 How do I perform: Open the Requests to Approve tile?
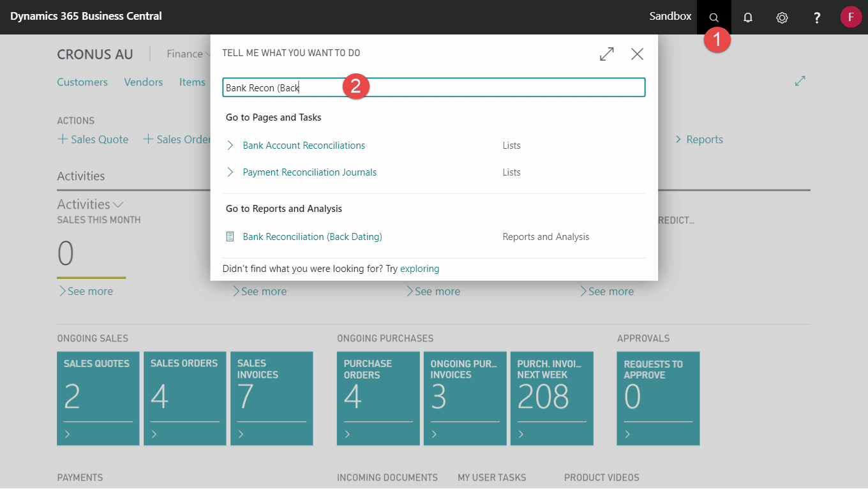pos(659,398)
